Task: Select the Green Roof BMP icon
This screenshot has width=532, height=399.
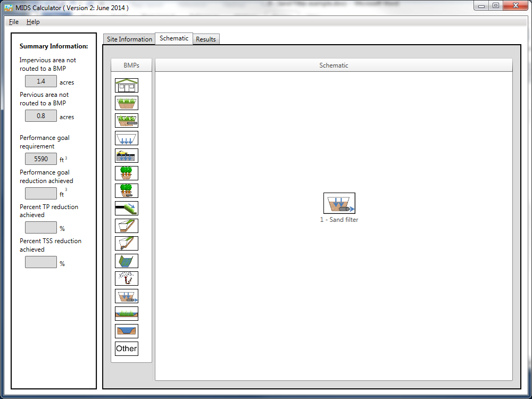Action: pos(126,85)
